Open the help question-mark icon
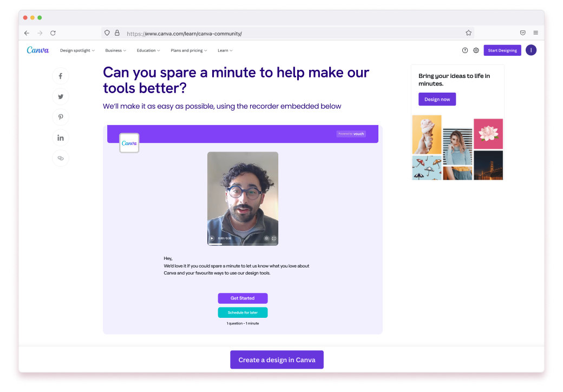This screenshot has height=392, width=563. click(464, 50)
